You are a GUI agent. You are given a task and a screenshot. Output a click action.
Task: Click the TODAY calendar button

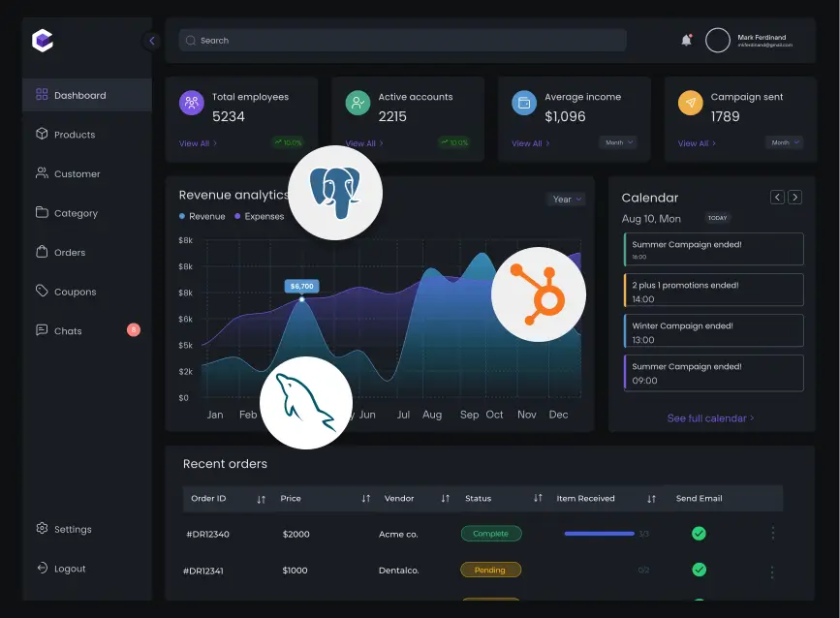click(717, 218)
